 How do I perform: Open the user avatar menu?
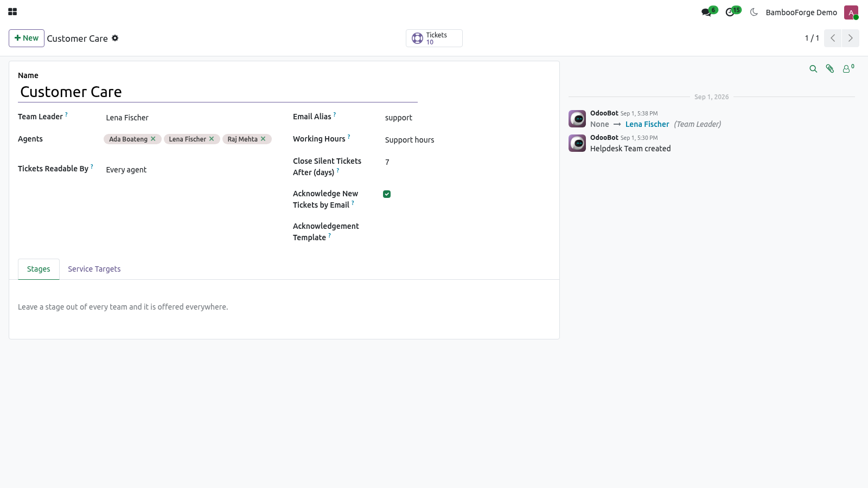[x=851, y=12]
